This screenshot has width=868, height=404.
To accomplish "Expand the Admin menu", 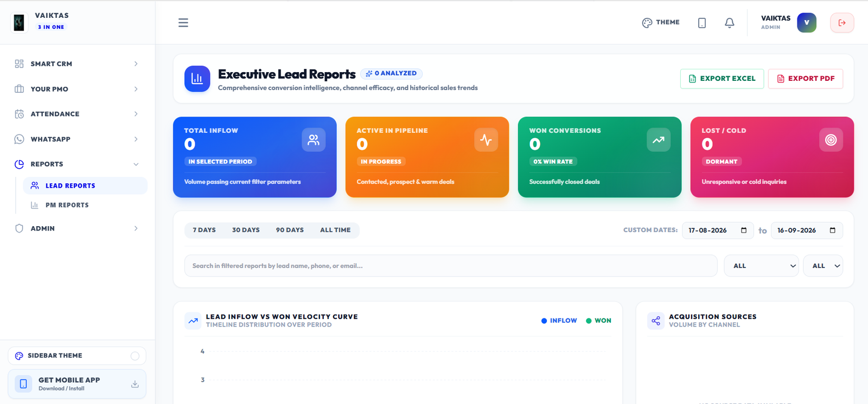I will point(78,228).
